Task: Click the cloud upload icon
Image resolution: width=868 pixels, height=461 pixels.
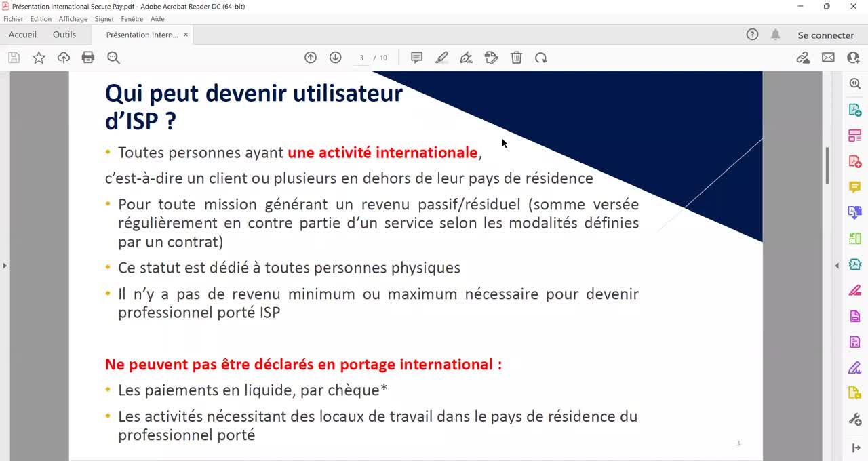Action: coord(64,58)
